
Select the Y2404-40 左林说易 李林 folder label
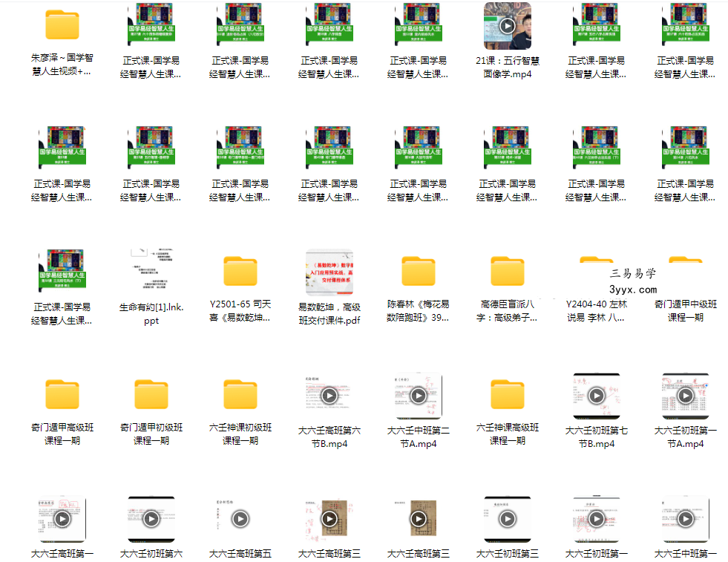[x=597, y=311]
